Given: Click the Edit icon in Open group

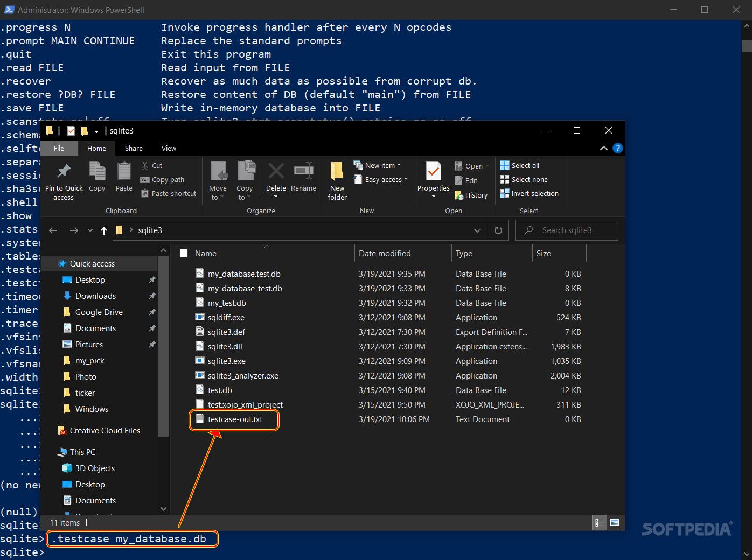Looking at the screenshot, I should [459, 181].
